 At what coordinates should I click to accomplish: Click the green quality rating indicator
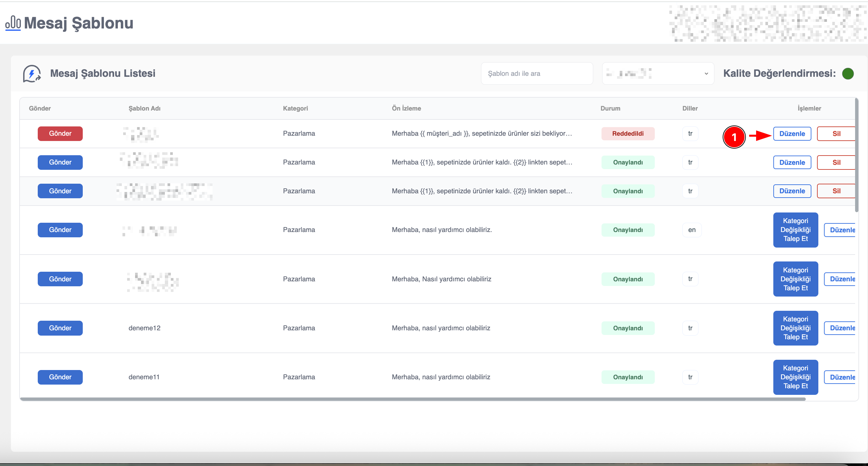point(847,73)
